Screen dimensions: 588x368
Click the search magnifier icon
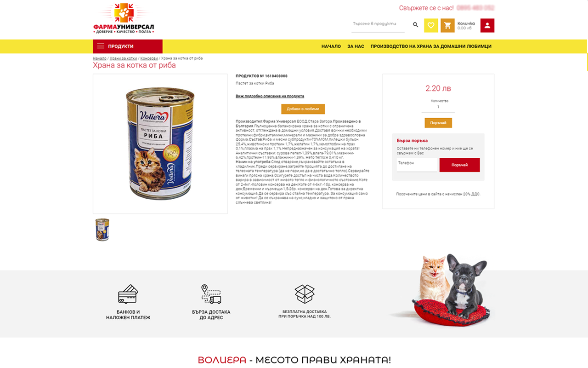(415, 25)
